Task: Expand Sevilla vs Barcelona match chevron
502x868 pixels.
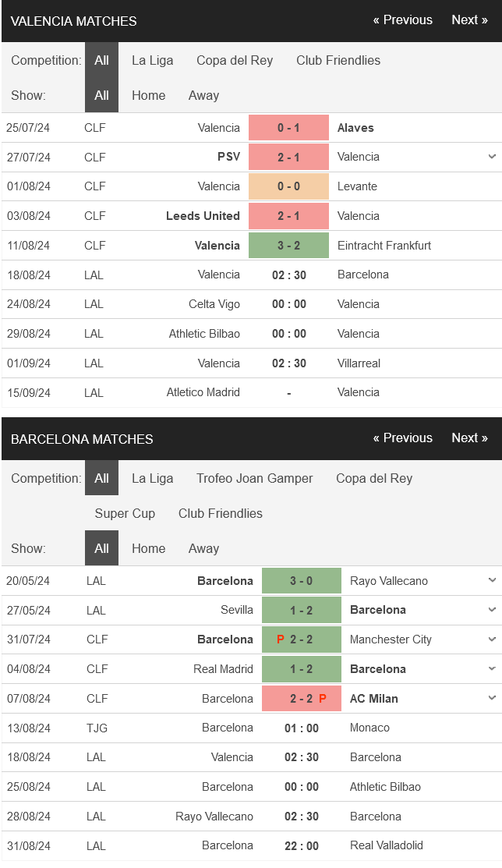Action: point(492,610)
